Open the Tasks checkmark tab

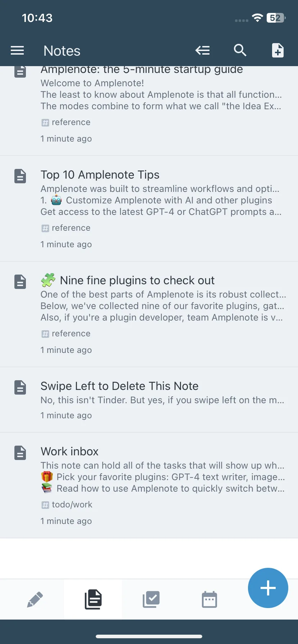151,599
